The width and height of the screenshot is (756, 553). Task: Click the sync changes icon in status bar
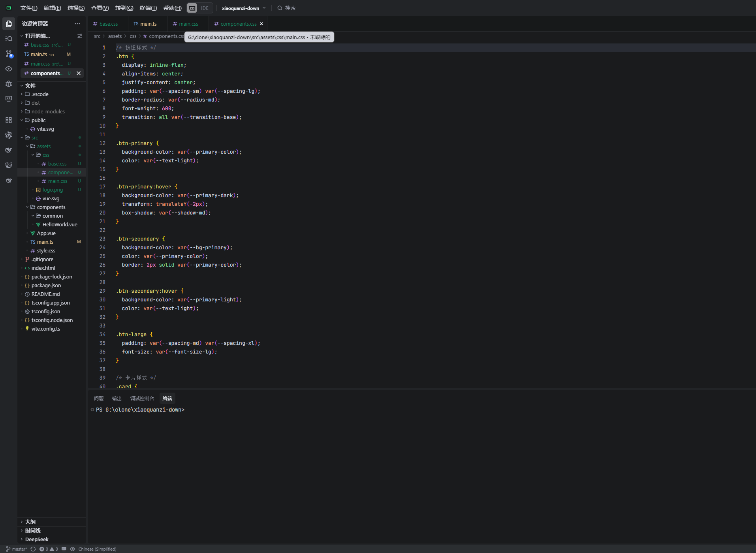[x=33, y=549]
